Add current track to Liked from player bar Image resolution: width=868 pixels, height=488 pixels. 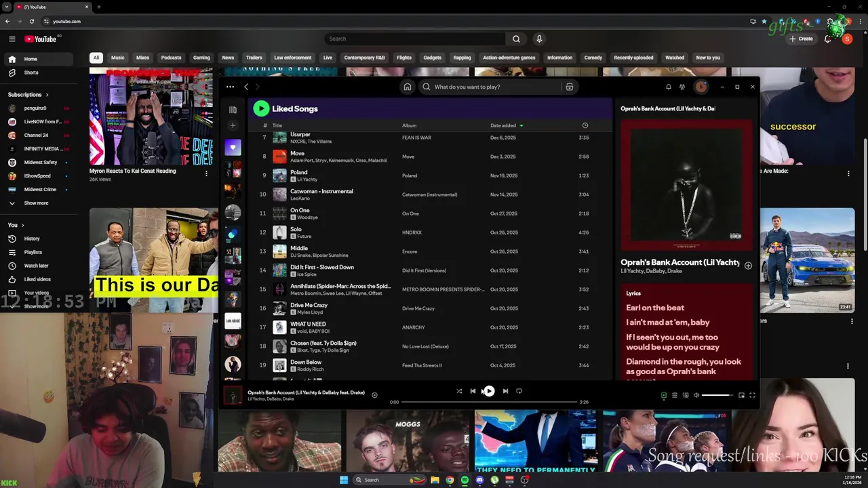[374, 395]
